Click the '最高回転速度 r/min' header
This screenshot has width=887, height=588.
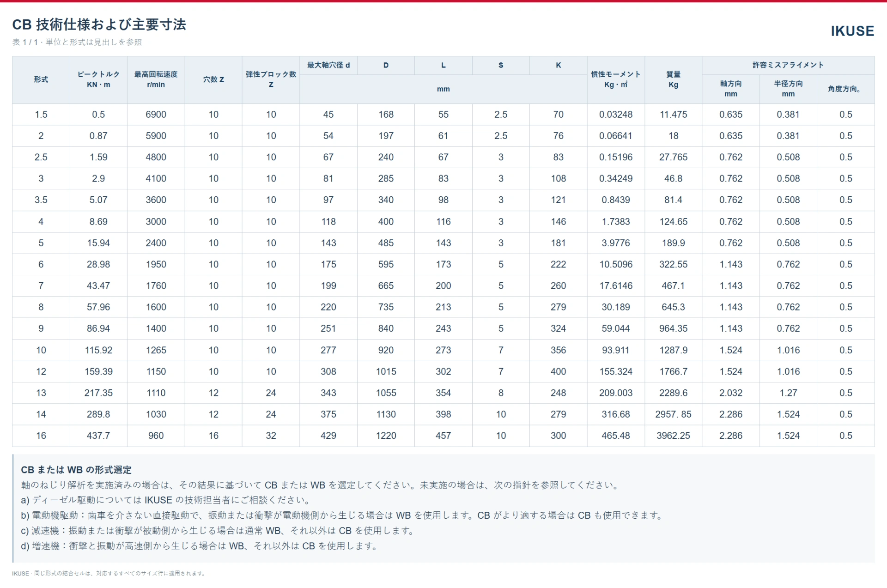(156, 79)
